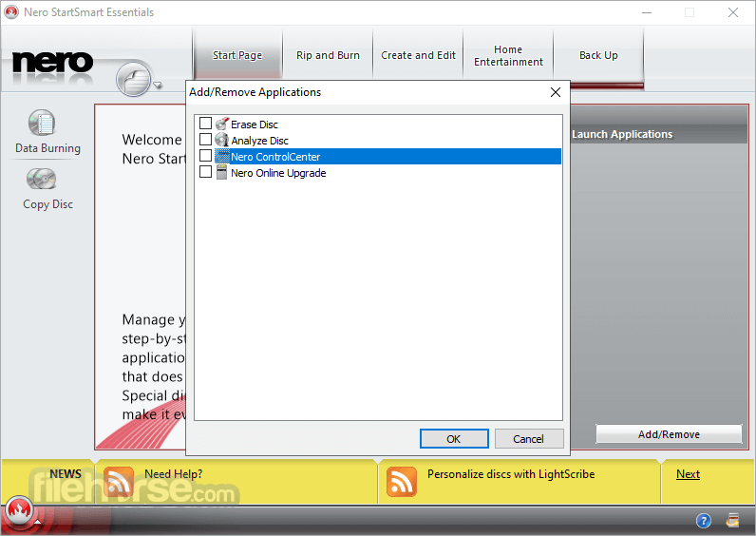The image size is (756, 536).
Task: Open the Rip and Burn tab
Action: [328, 55]
